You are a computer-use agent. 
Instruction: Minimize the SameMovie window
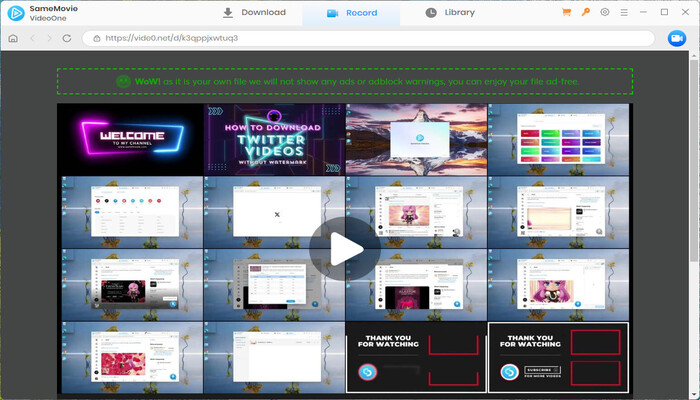coord(643,12)
